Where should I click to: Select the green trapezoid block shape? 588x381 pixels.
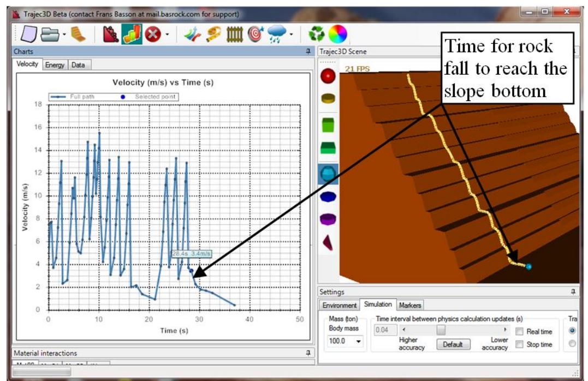(328, 148)
